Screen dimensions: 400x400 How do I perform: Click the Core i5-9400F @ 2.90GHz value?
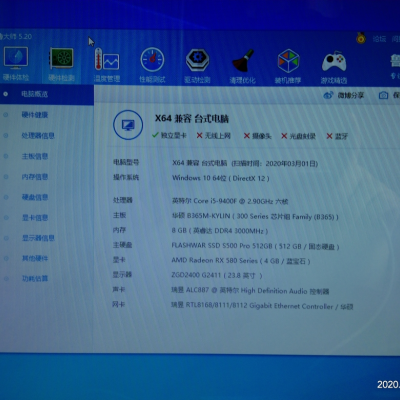pyautogui.click(x=230, y=201)
